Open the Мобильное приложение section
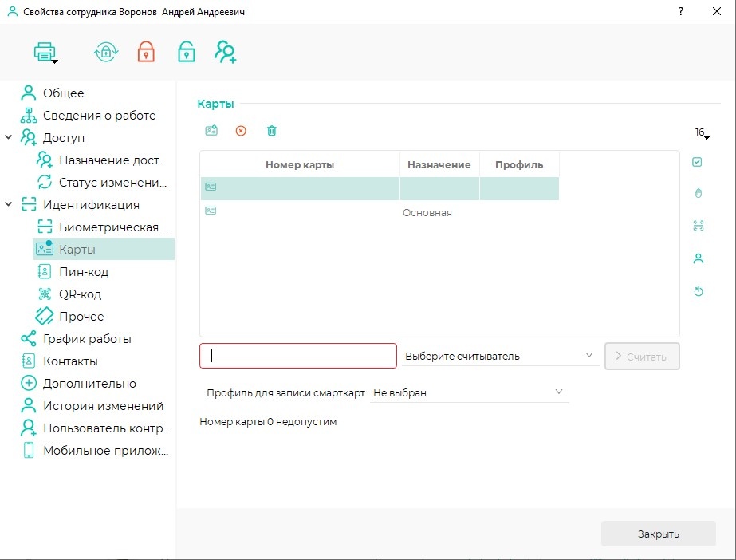736x560 pixels. tap(105, 451)
